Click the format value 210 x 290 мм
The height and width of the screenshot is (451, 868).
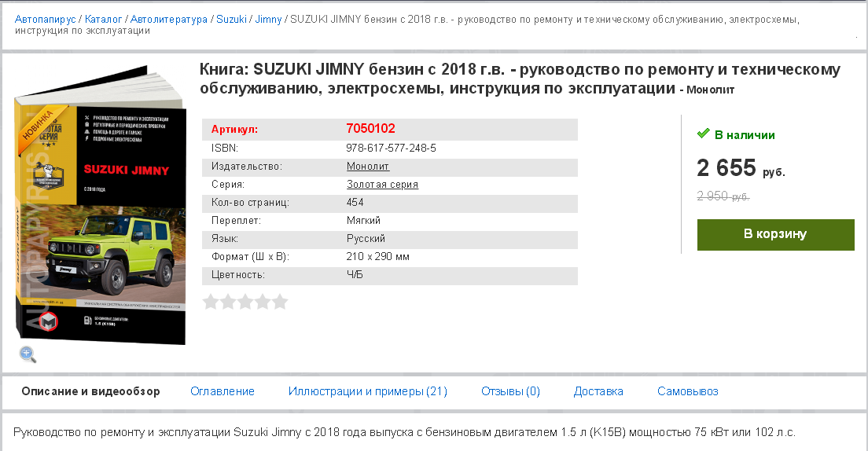click(x=377, y=256)
